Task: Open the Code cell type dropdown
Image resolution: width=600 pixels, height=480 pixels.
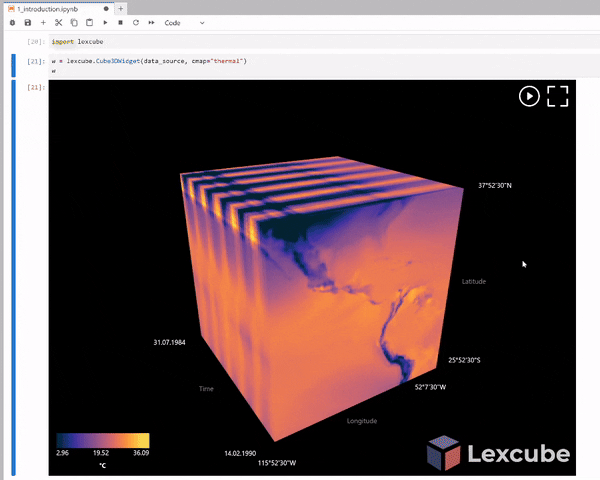Action: point(184,23)
